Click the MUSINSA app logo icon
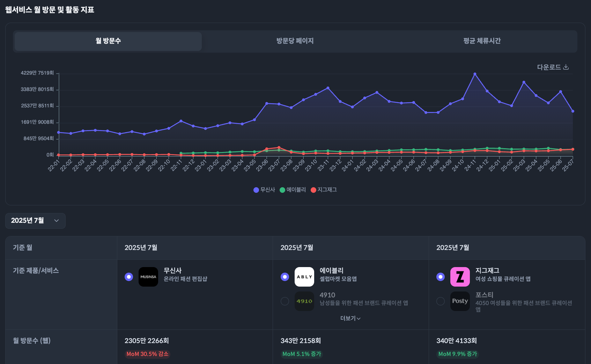Screen dimensions: 591x364 point(148,276)
